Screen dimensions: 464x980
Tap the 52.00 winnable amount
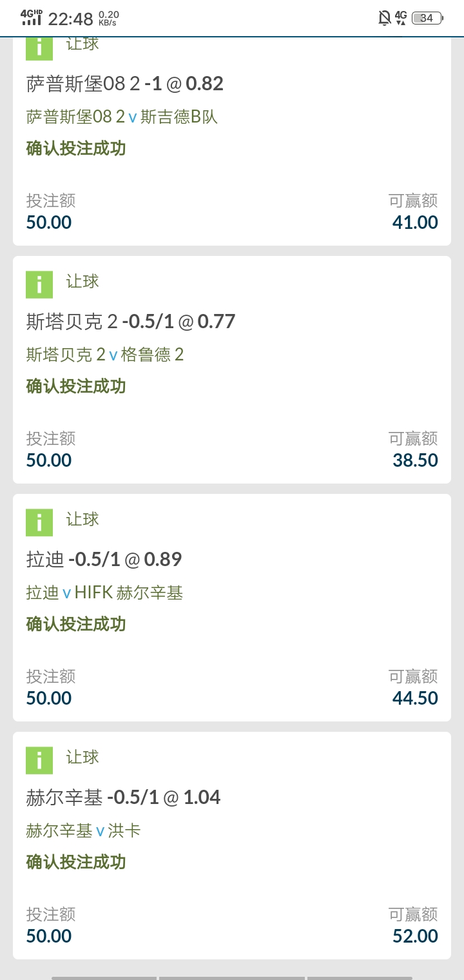point(415,936)
